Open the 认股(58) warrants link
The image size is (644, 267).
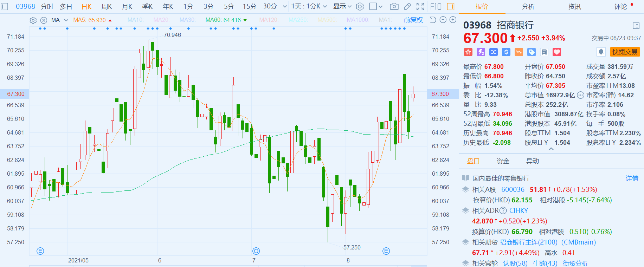515,263
